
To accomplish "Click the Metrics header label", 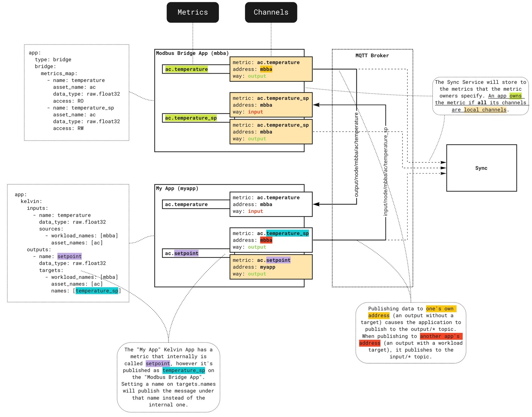I will coord(193,12).
